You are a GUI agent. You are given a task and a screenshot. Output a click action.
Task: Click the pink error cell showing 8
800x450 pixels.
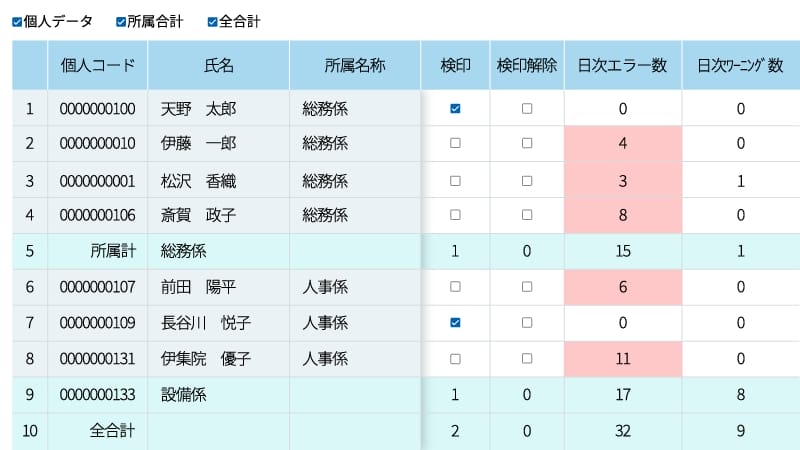coord(622,215)
